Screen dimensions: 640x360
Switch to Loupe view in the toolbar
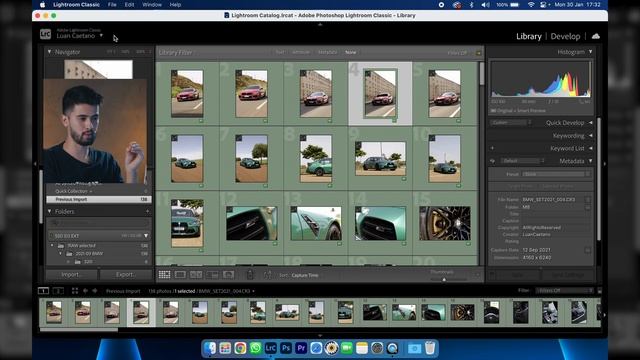coord(180,275)
